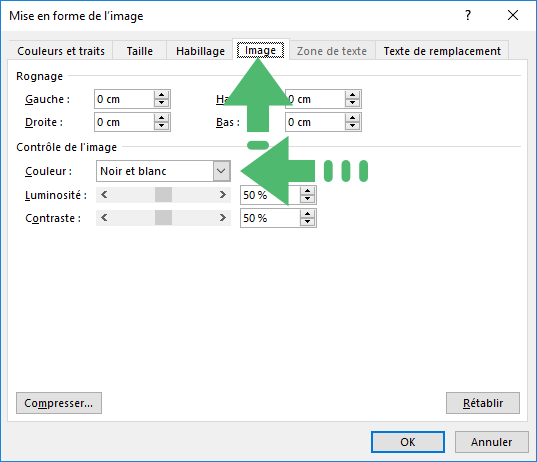The image size is (537, 462).
Task: Click the Rétablir button
Action: click(483, 403)
